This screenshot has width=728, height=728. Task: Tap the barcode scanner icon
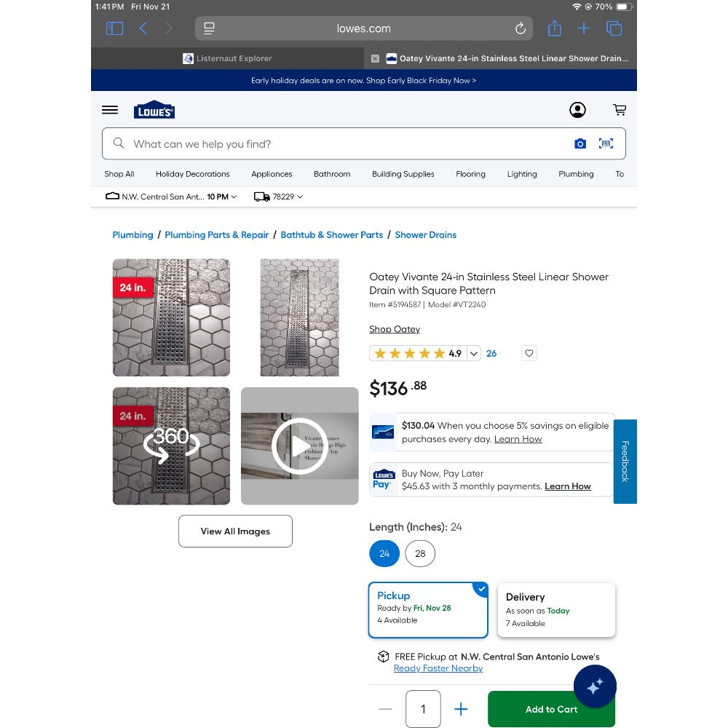(x=606, y=144)
